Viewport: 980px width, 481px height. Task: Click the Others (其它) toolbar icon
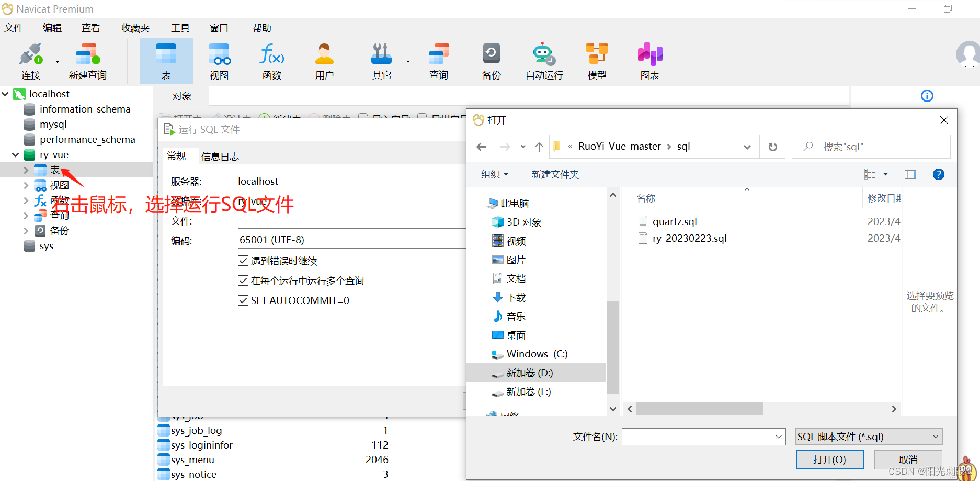(382, 61)
